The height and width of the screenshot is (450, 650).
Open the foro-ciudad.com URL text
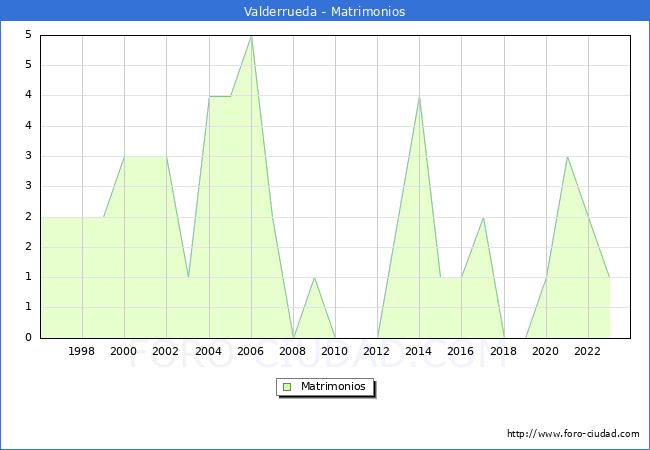point(573,434)
